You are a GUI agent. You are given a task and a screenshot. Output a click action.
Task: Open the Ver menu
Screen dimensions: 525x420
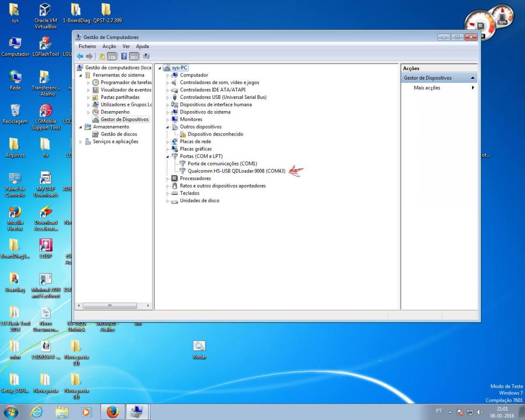(x=126, y=46)
